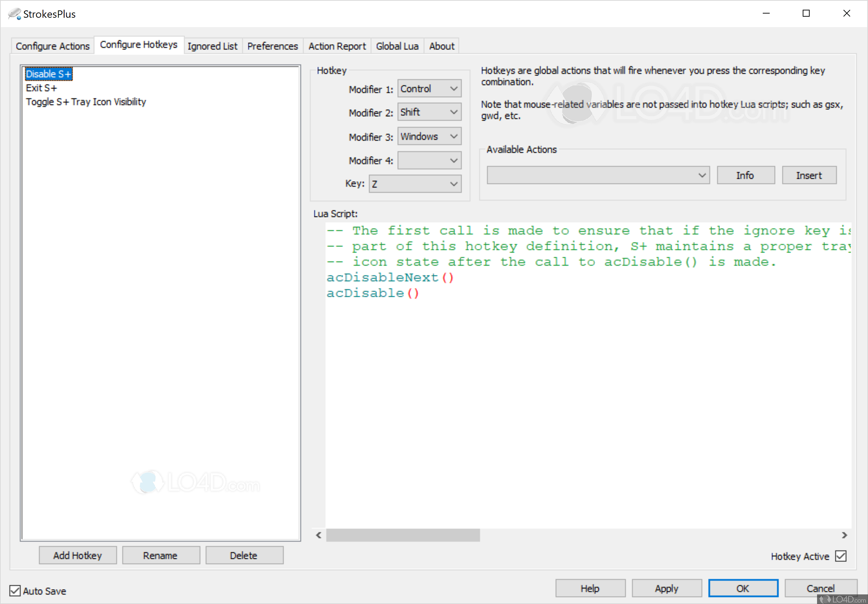Expand the Key dropdown showing Z
Viewport: 868px width, 604px height.
[x=415, y=184]
